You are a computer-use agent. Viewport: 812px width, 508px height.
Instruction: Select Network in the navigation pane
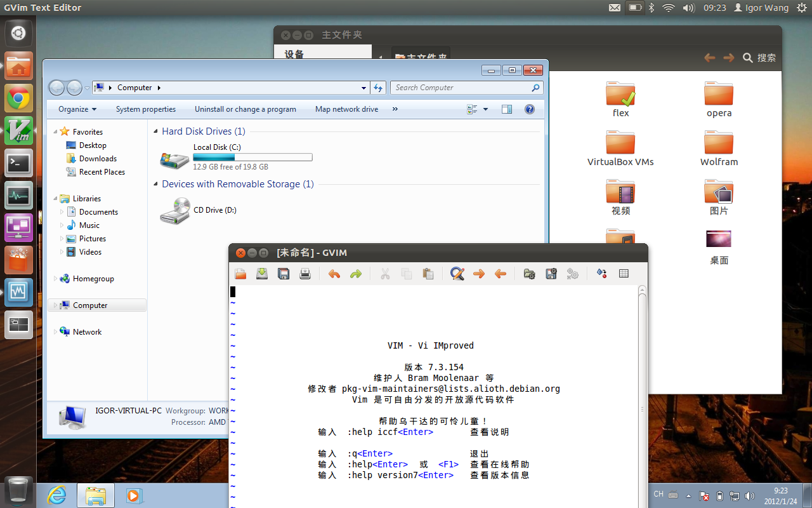click(87, 332)
